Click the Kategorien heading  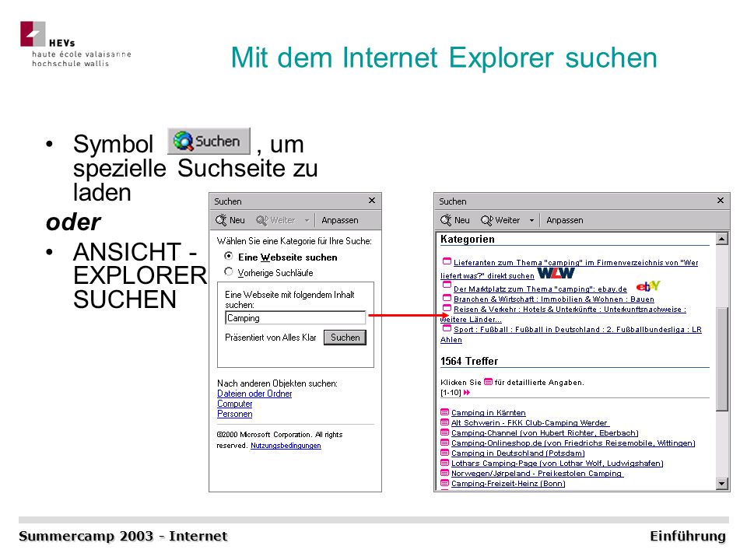pos(468,239)
